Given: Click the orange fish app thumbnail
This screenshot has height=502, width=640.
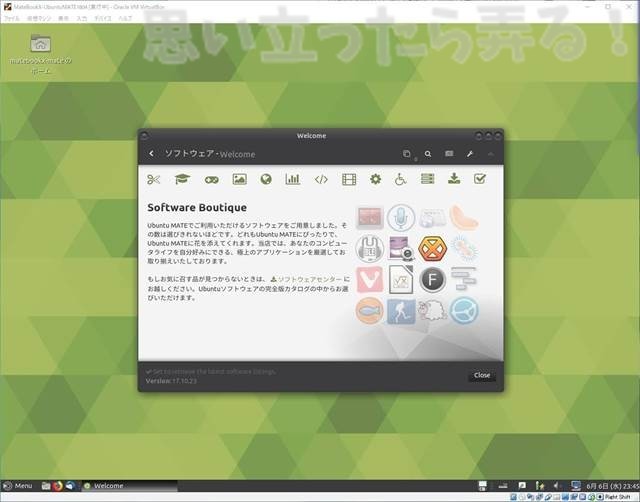Looking at the screenshot, I should [x=369, y=311].
